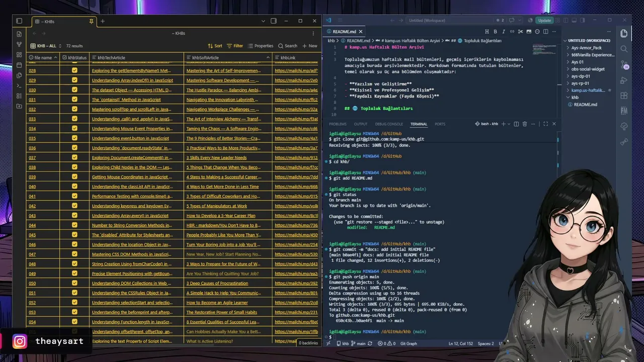Expand Obsidian tab list chevron
This screenshot has width=644, height=362.
point(263,21)
